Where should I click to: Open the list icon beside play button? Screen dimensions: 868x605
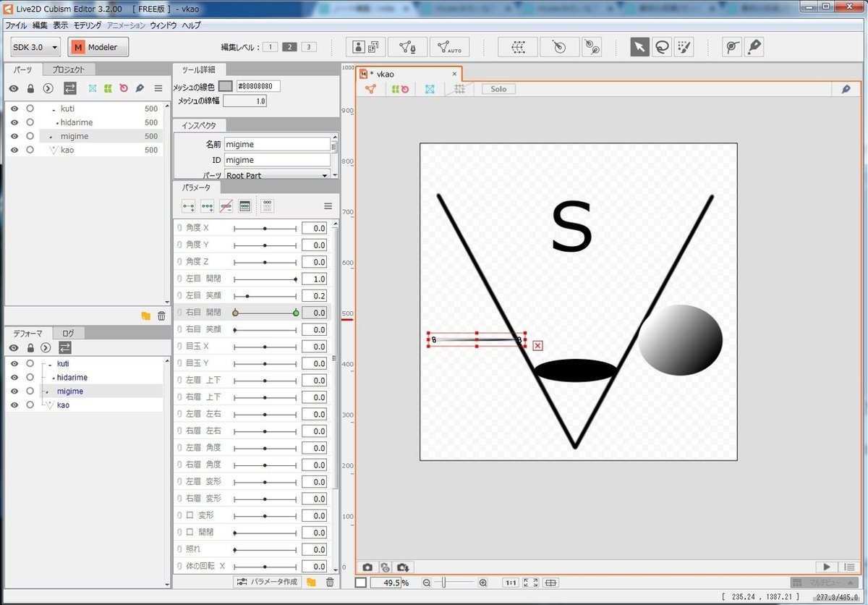point(848,567)
